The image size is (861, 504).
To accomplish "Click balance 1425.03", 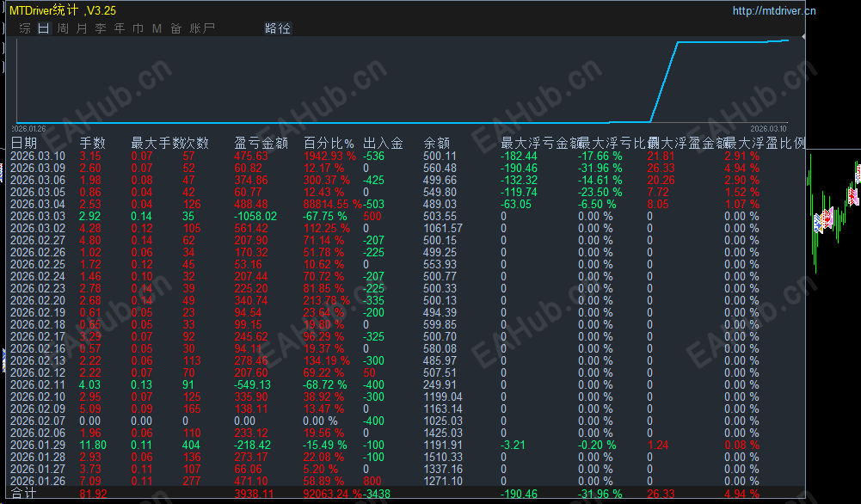I will click(443, 433).
